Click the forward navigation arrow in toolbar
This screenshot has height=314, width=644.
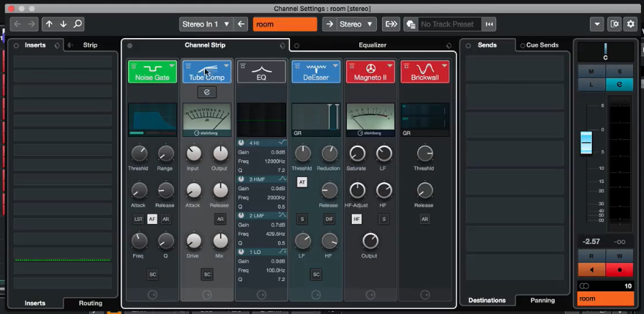(31, 24)
